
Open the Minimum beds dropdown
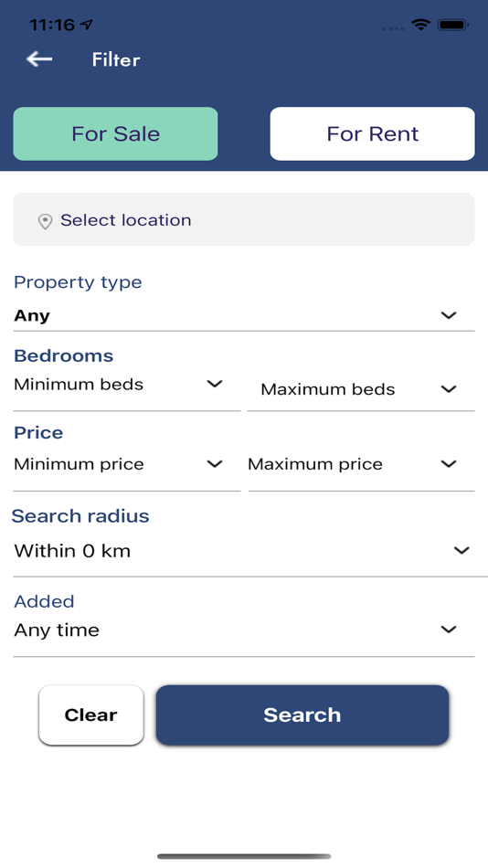point(127,386)
